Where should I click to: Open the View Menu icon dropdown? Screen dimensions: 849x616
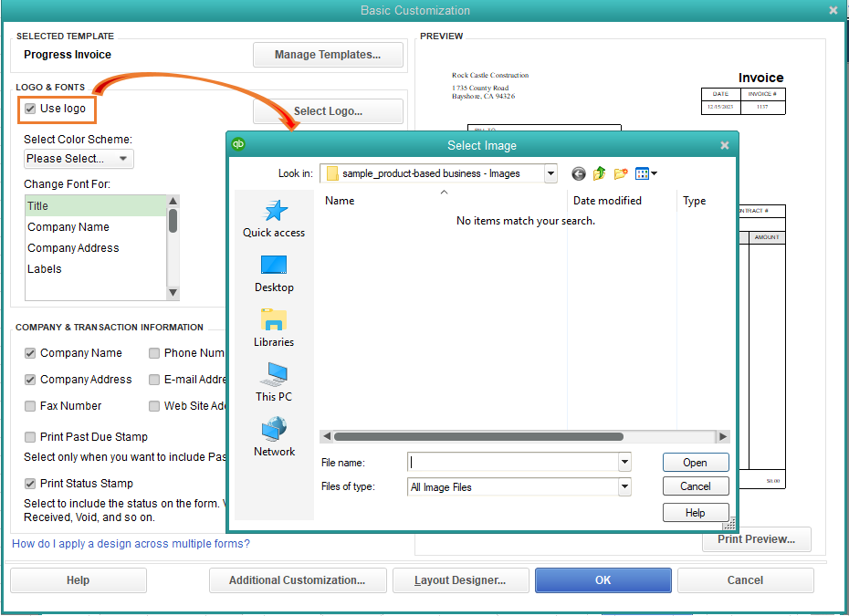pos(646,173)
